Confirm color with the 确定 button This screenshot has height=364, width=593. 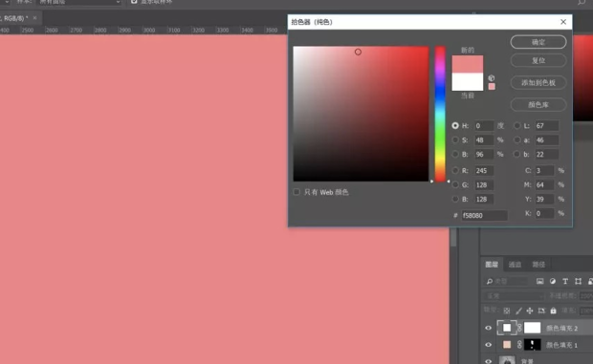point(538,42)
